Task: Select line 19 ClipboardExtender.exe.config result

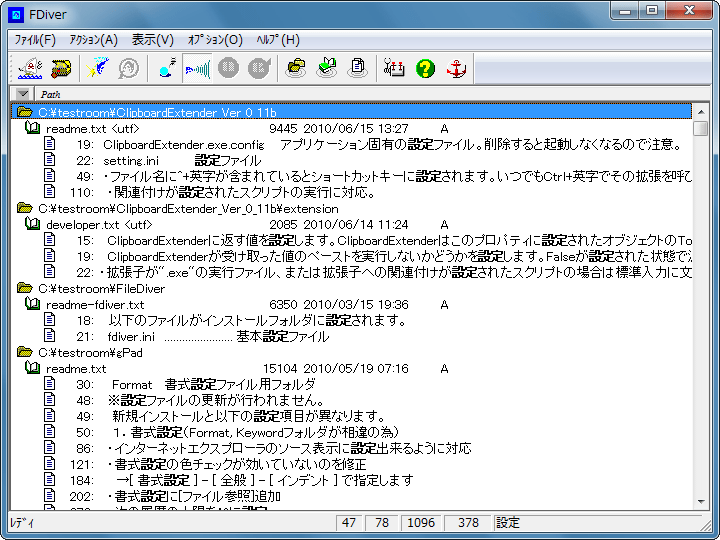Action: click(351, 145)
